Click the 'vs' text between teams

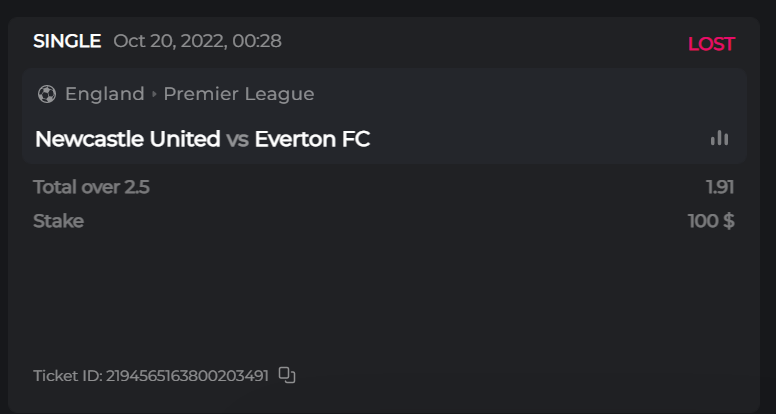[237, 139]
